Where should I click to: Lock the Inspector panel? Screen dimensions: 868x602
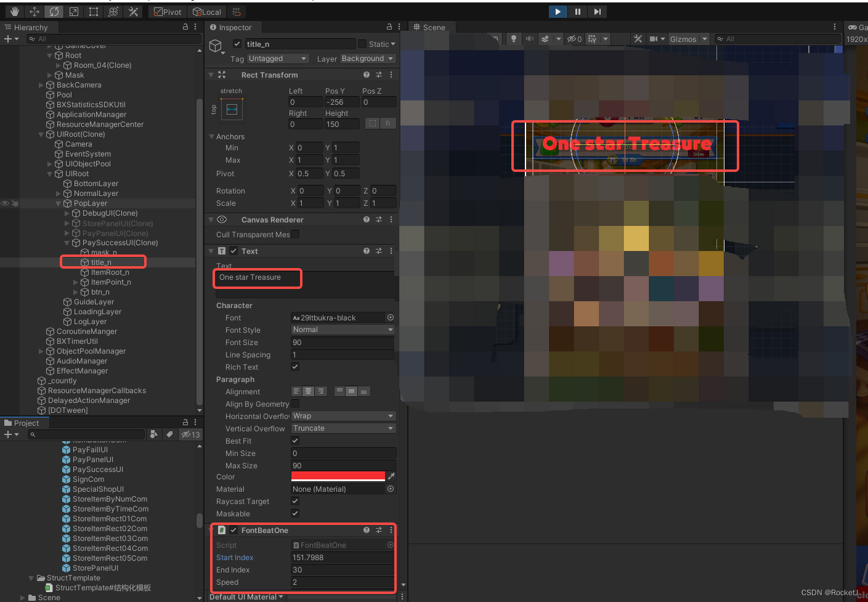coord(389,26)
